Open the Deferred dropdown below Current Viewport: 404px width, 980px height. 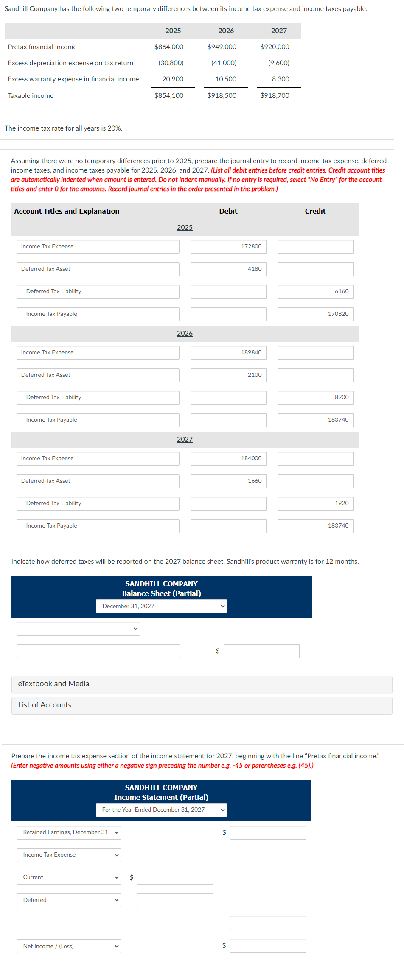coord(68,899)
